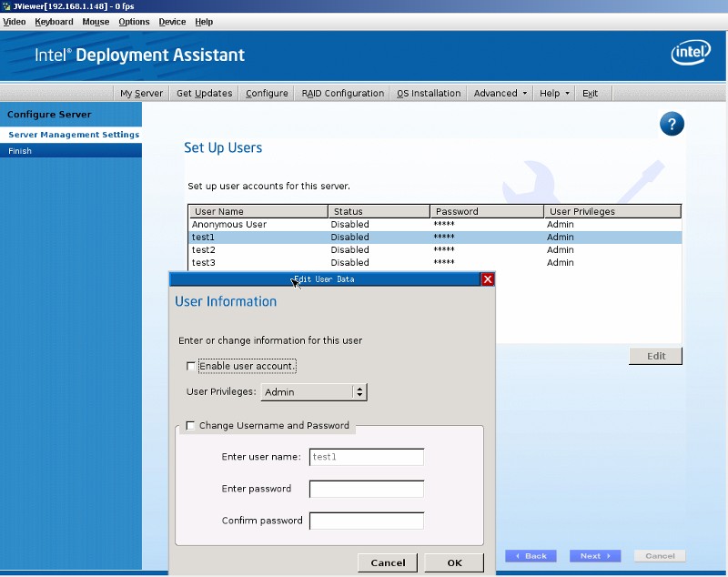This screenshot has height=577, width=728.
Task: Open the Device menu
Action: [172, 22]
